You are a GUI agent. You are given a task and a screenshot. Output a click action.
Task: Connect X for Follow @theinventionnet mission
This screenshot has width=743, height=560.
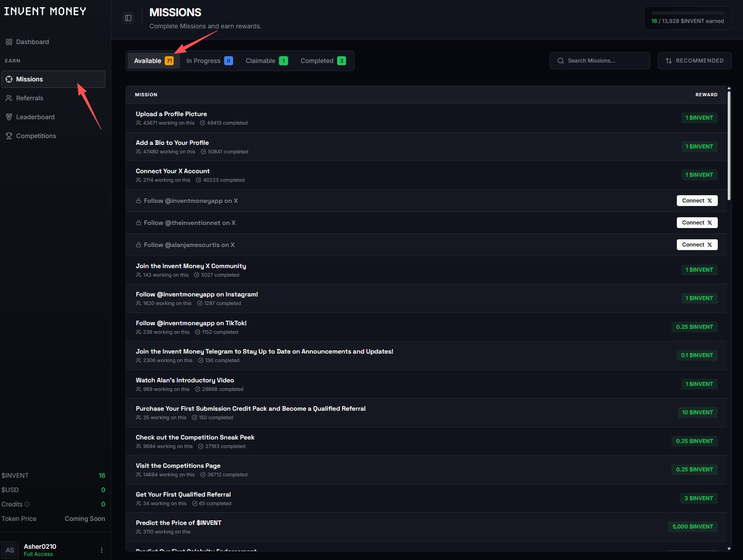tap(697, 223)
